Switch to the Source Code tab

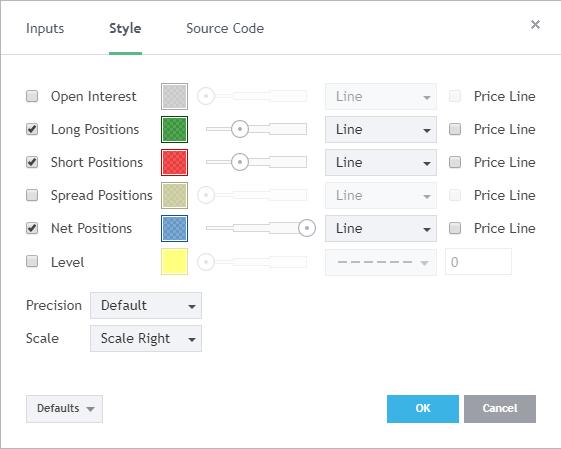(225, 29)
